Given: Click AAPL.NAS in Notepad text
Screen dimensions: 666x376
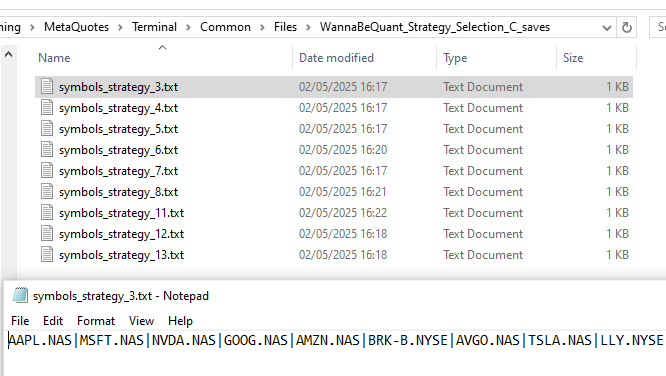Looking at the screenshot, I should [x=40, y=340].
